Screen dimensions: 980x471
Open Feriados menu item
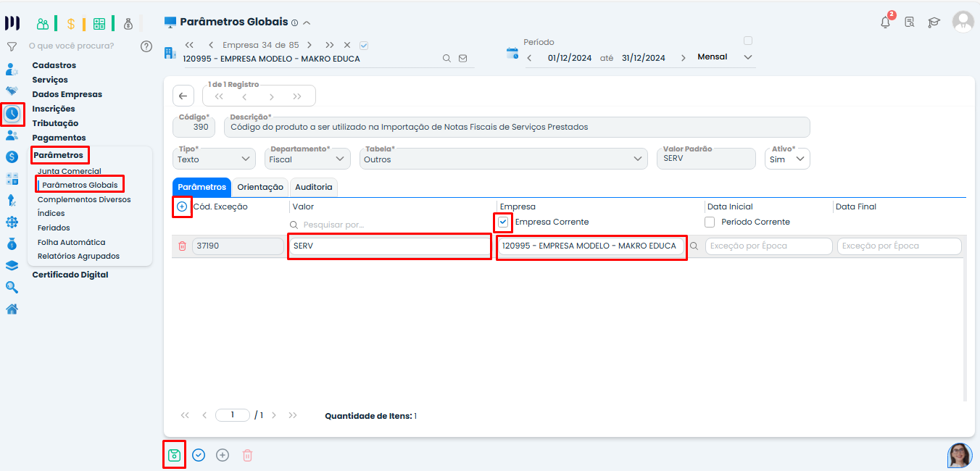(54, 228)
